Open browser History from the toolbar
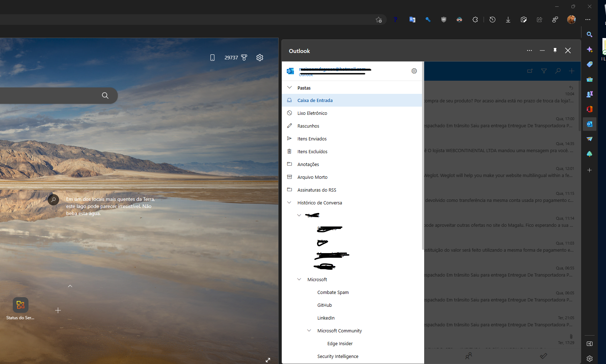The height and width of the screenshot is (364, 606). (x=492, y=20)
